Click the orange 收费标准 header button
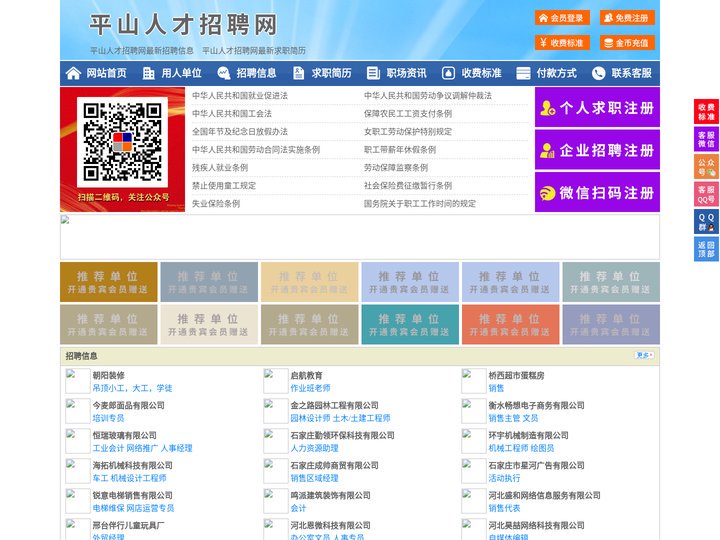Image resolution: width=720 pixels, height=540 pixels. point(562,43)
